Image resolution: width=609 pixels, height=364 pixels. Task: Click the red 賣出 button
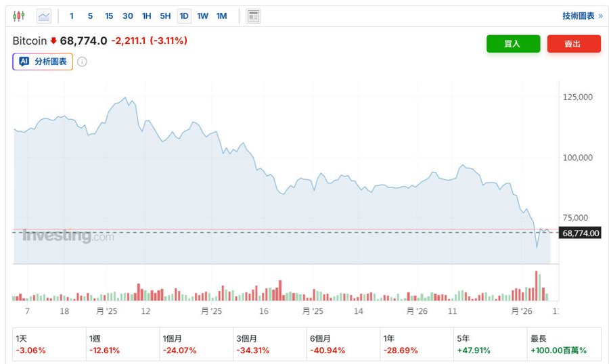tap(574, 43)
